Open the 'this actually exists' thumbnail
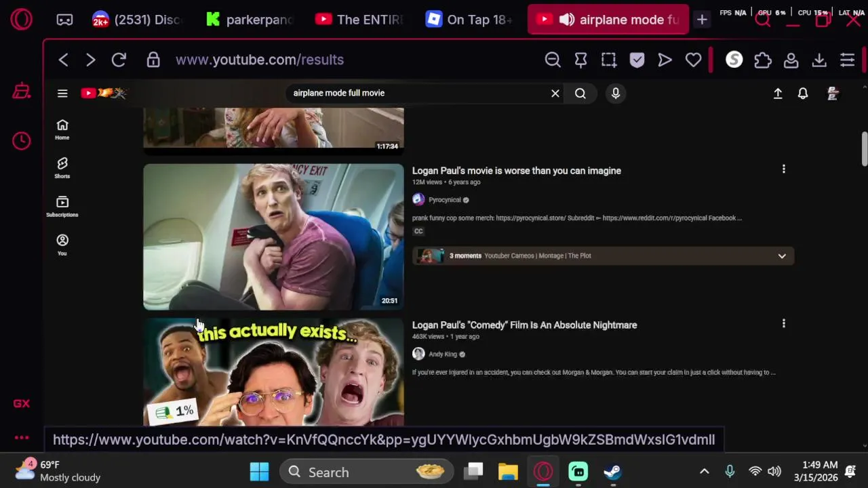The image size is (868, 488). coord(273,372)
